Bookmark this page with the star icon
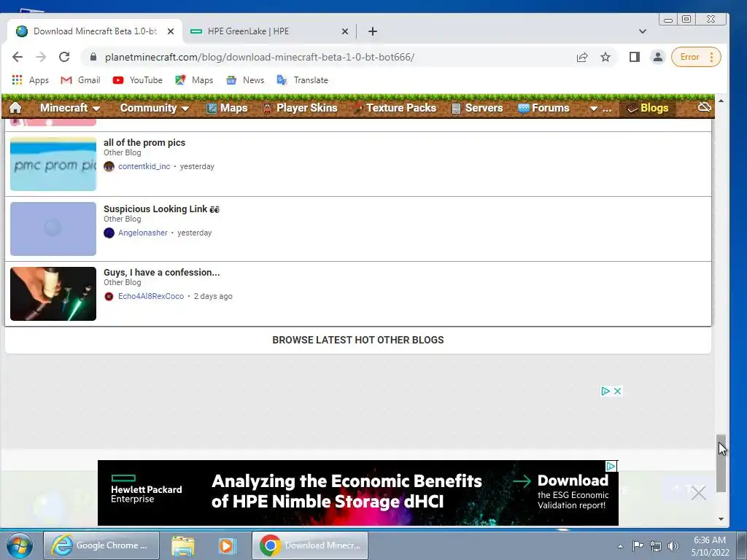This screenshot has height=560, width=747. coord(605,57)
